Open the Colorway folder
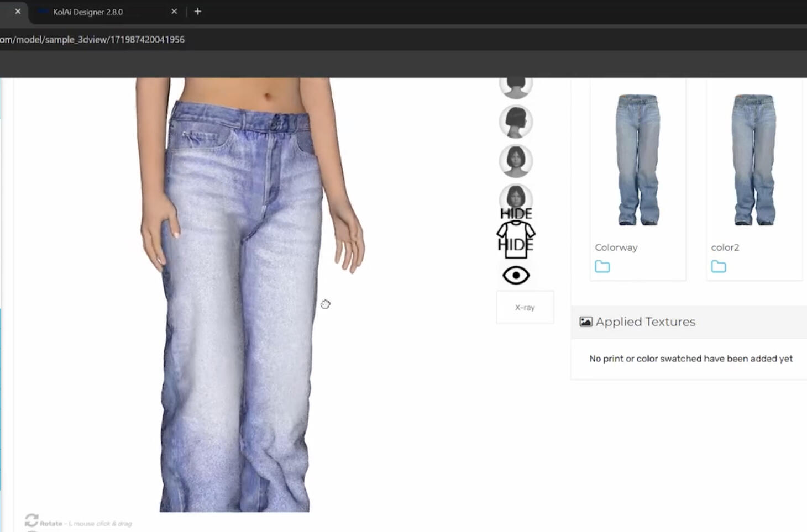Screen dimensions: 807x532 click(x=602, y=266)
